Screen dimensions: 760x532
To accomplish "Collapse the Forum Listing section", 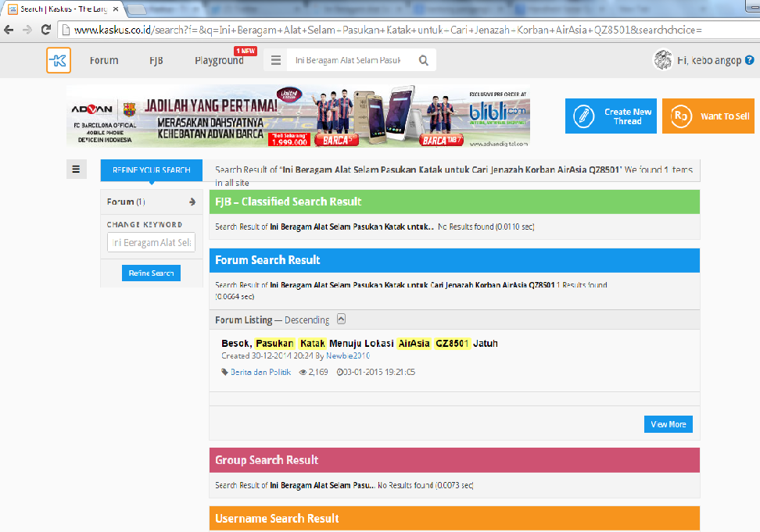I will [x=341, y=320].
